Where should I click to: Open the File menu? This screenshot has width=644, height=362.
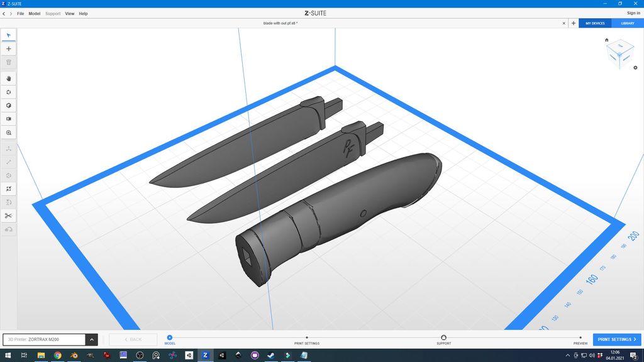click(21, 14)
